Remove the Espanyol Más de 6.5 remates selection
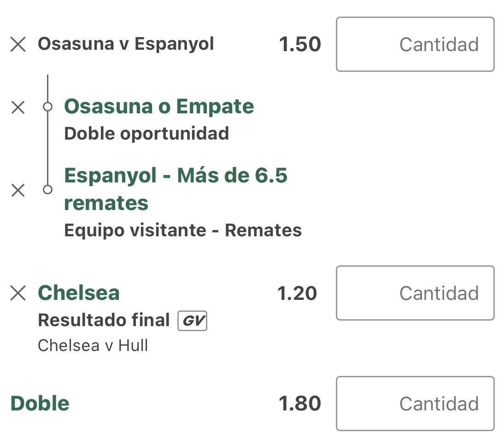Screen dimensions: 504x439 pyautogui.click(x=18, y=190)
